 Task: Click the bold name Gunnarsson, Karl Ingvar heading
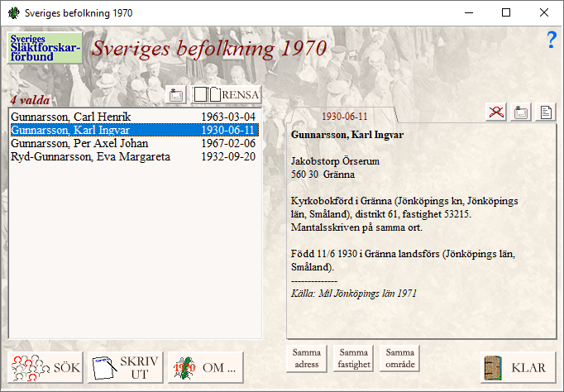[x=347, y=135]
